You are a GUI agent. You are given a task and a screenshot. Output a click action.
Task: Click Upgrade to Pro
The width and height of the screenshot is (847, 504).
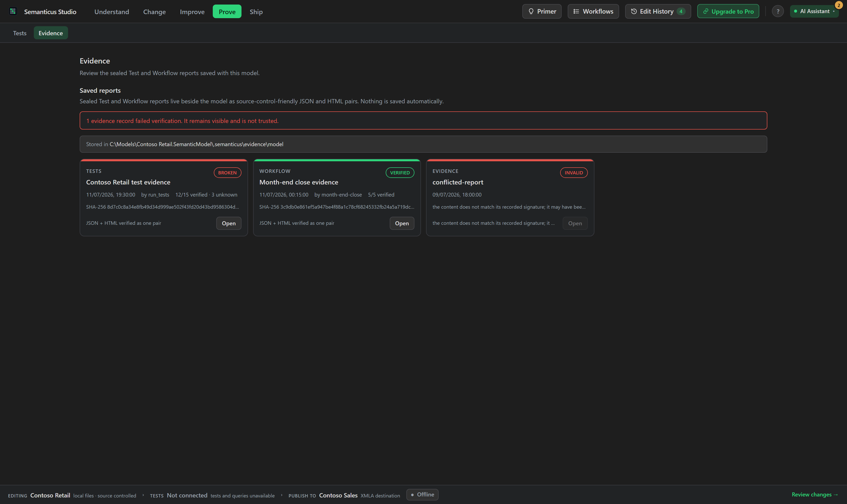point(728,11)
